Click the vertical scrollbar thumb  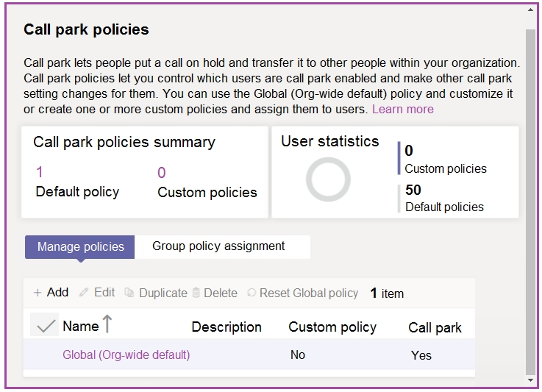[531, 199]
